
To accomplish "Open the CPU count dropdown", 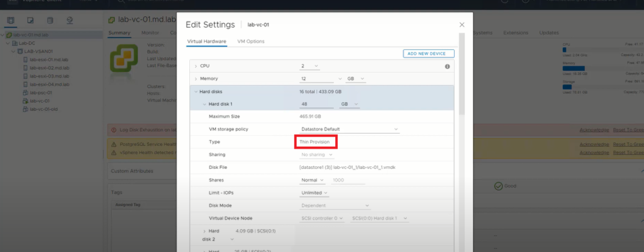I will (310, 66).
